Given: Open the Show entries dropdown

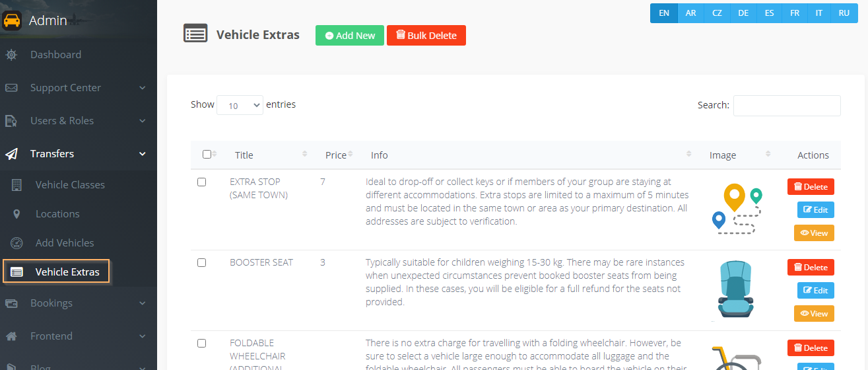Looking at the screenshot, I should [240, 105].
